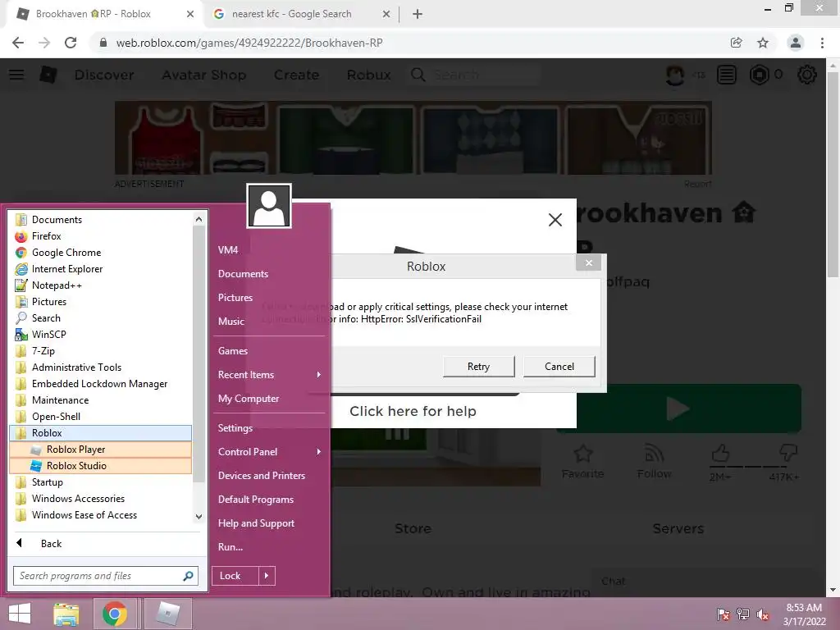Open the Lock button options arrow
The width and height of the screenshot is (840, 630).
[267, 576]
